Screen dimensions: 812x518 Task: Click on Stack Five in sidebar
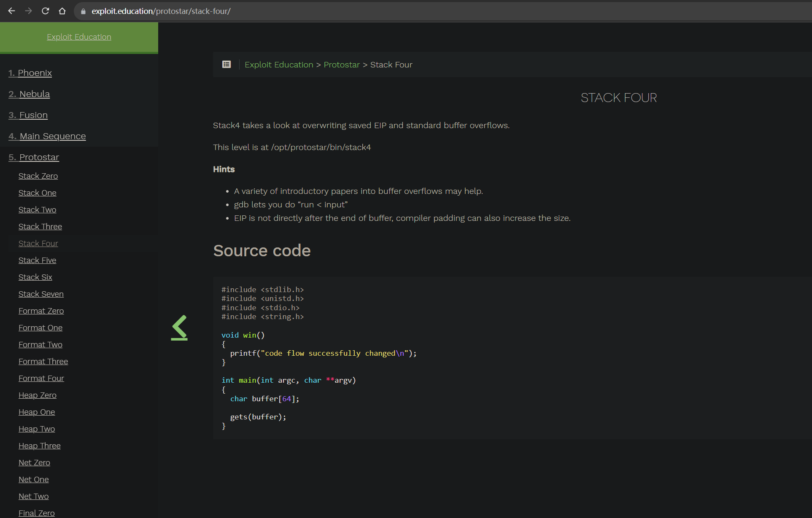(37, 260)
